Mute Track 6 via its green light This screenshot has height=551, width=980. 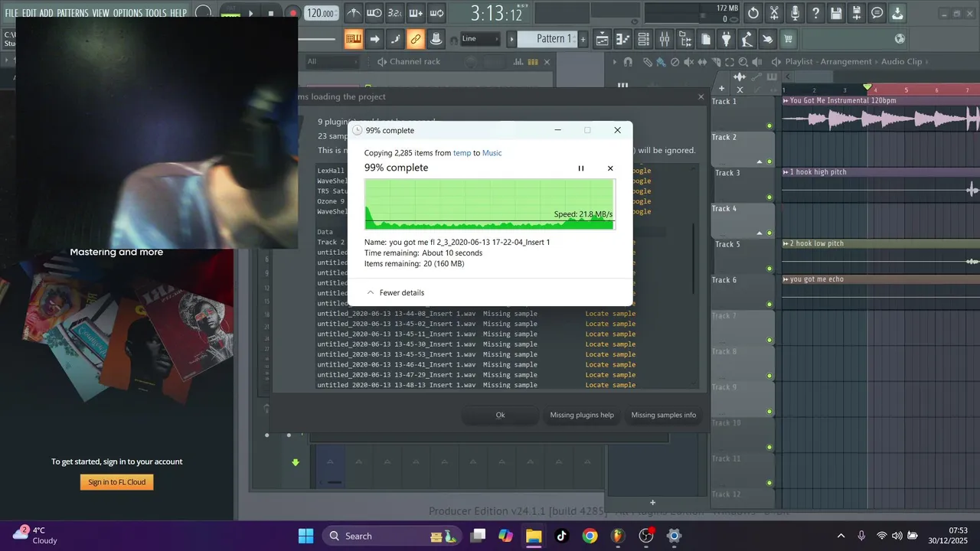click(769, 305)
